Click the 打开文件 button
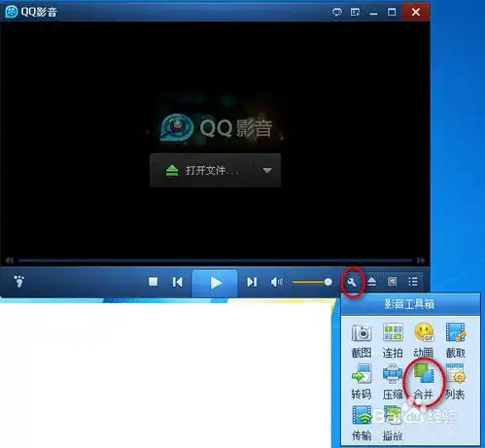 click(202, 170)
